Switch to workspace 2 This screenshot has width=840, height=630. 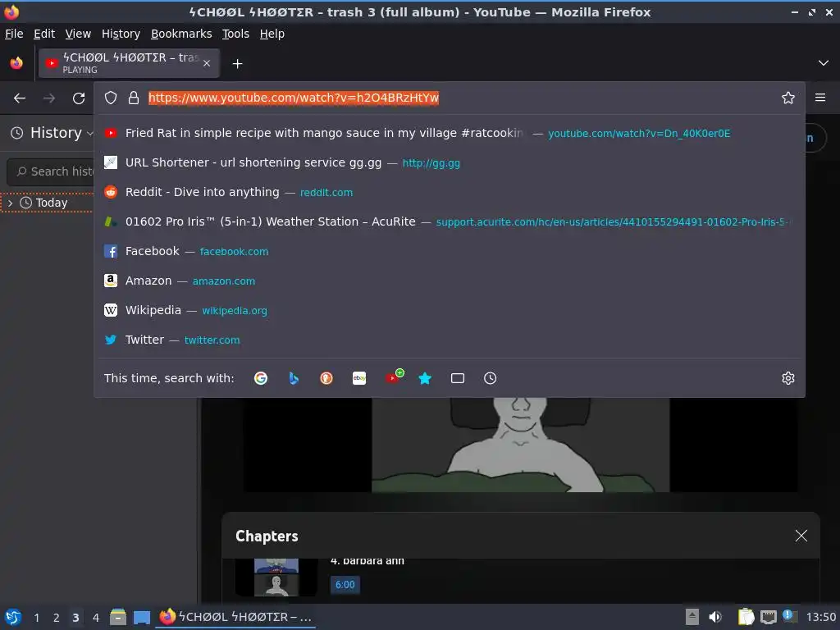point(56,618)
